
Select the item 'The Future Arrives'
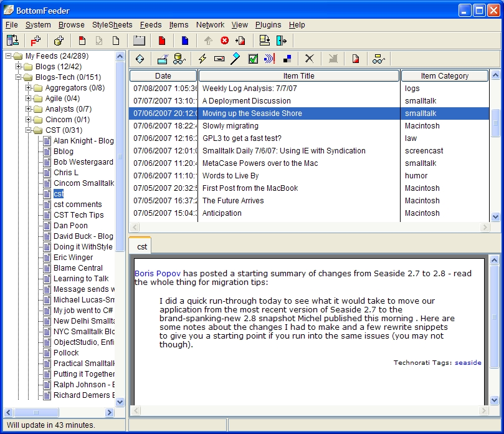pyautogui.click(x=309, y=201)
